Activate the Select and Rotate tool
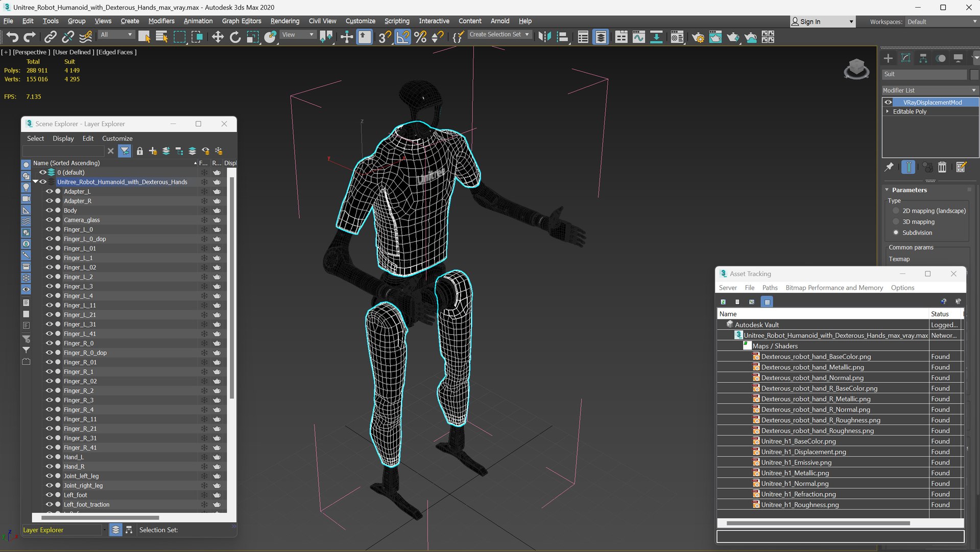Image resolution: width=980 pixels, height=552 pixels. pyautogui.click(x=235, y=37)
